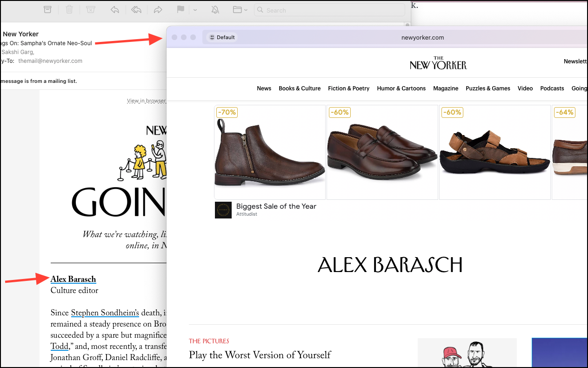The width and height of the screenshot is (588, 368).
Task: Click the Reply All icon in Mail
Action: 136,10
